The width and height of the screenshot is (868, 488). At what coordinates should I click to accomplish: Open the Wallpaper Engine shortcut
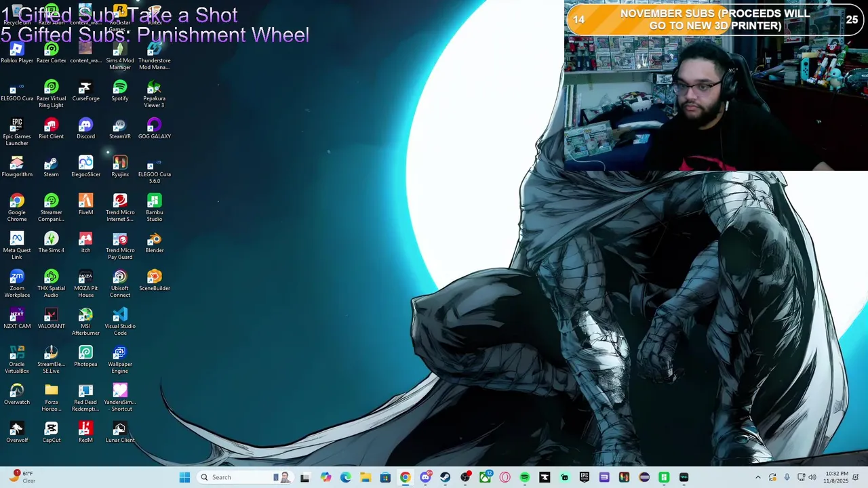[120, 361]
